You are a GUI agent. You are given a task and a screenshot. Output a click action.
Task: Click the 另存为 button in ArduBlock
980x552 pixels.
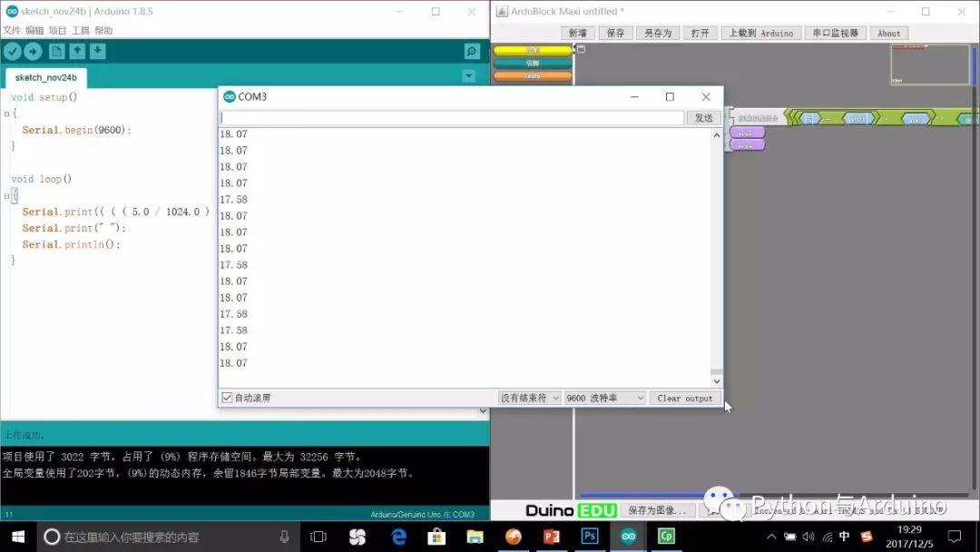tap(658, 33)
